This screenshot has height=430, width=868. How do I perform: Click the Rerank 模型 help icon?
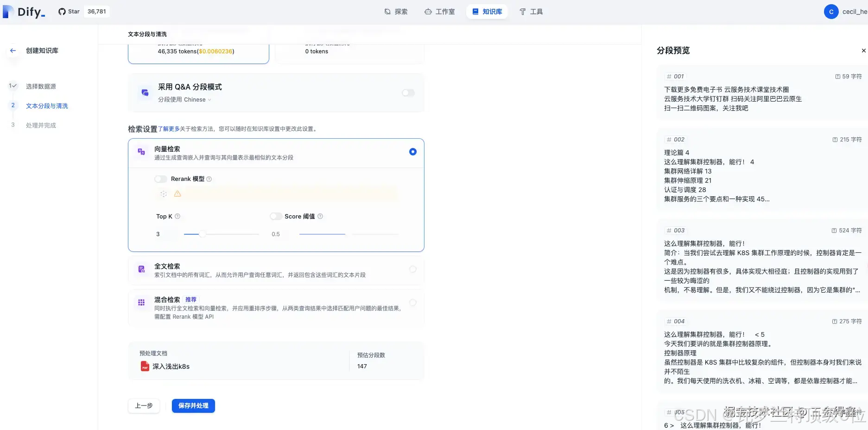[x=209, y=179]
